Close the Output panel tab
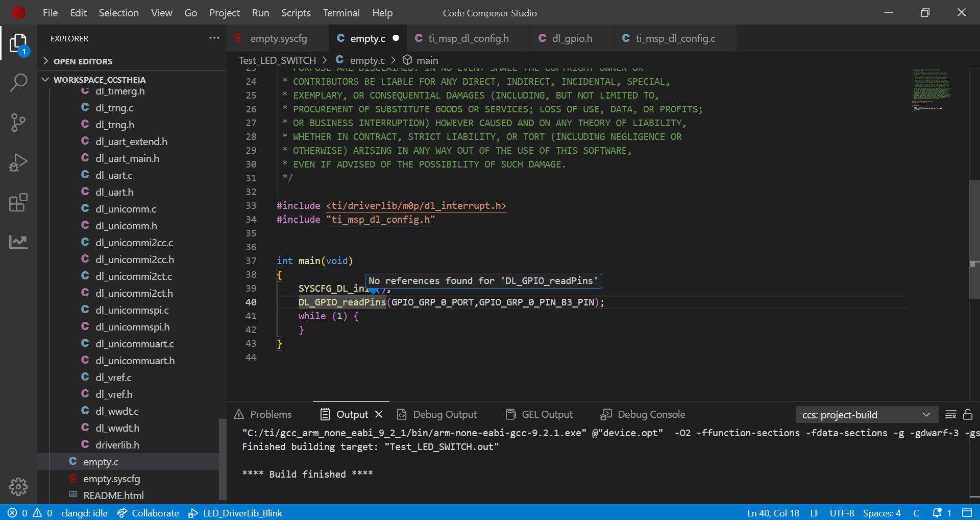Image resolution: width=980 pixels, height=520 pixels. (379, 414)
